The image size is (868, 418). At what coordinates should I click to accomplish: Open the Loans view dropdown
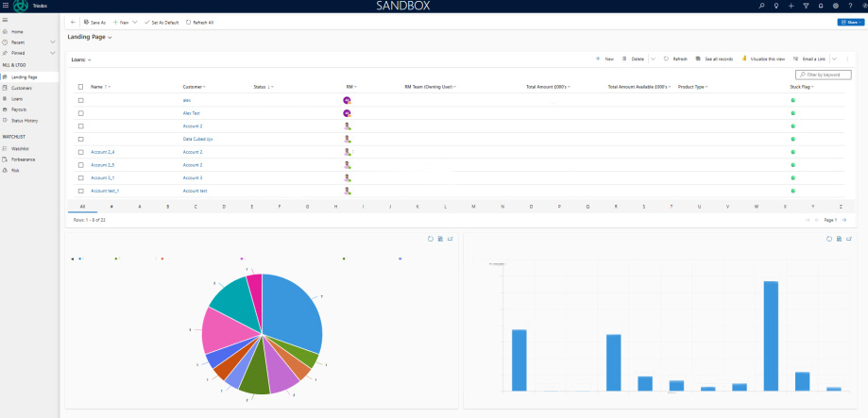(x=89, y=59)
